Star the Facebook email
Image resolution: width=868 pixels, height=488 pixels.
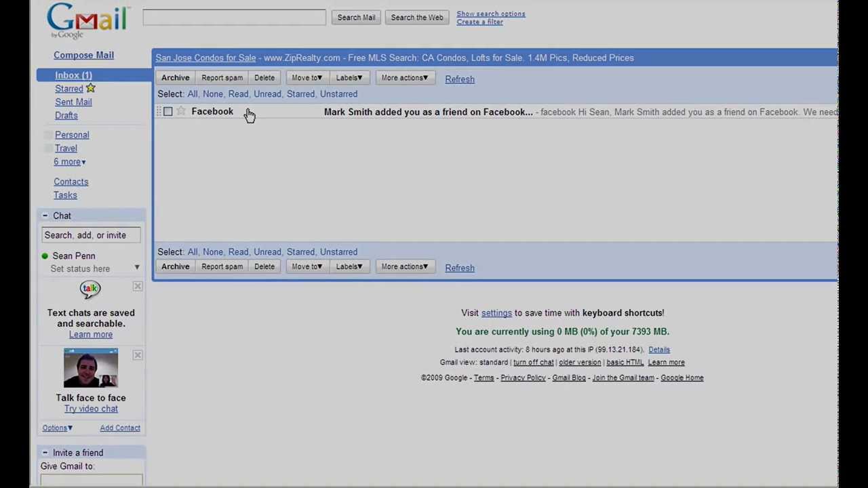pyautogui.click(x=181, y=111)
